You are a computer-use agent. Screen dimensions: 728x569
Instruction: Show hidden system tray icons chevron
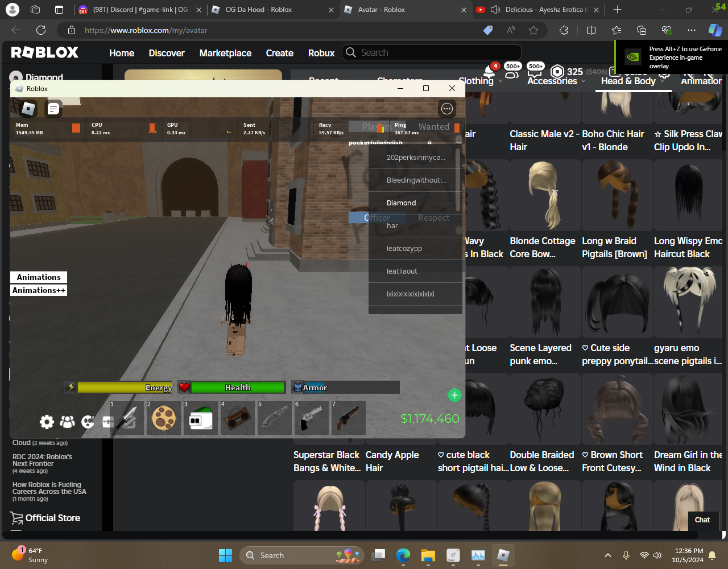(607, 555)
